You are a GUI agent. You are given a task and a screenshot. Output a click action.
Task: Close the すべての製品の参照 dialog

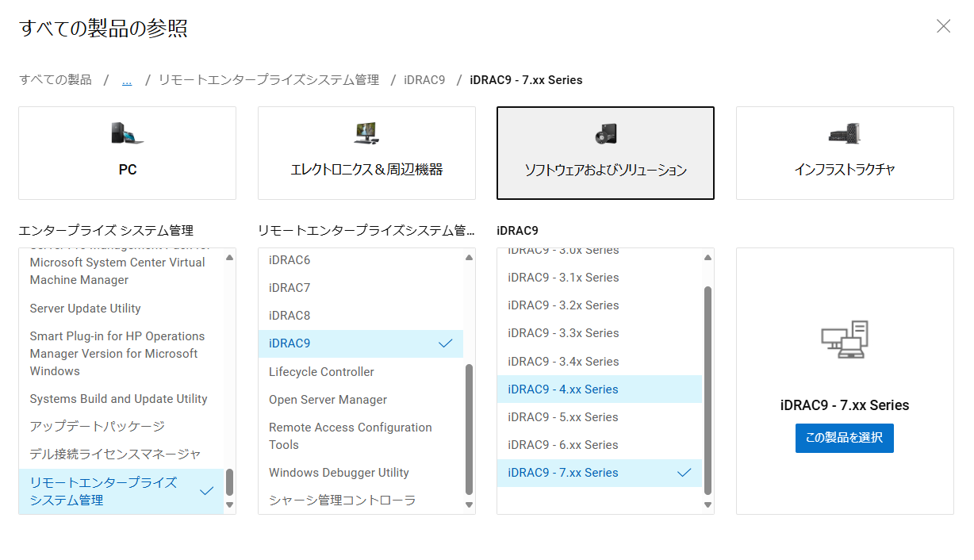click(943, 26)
